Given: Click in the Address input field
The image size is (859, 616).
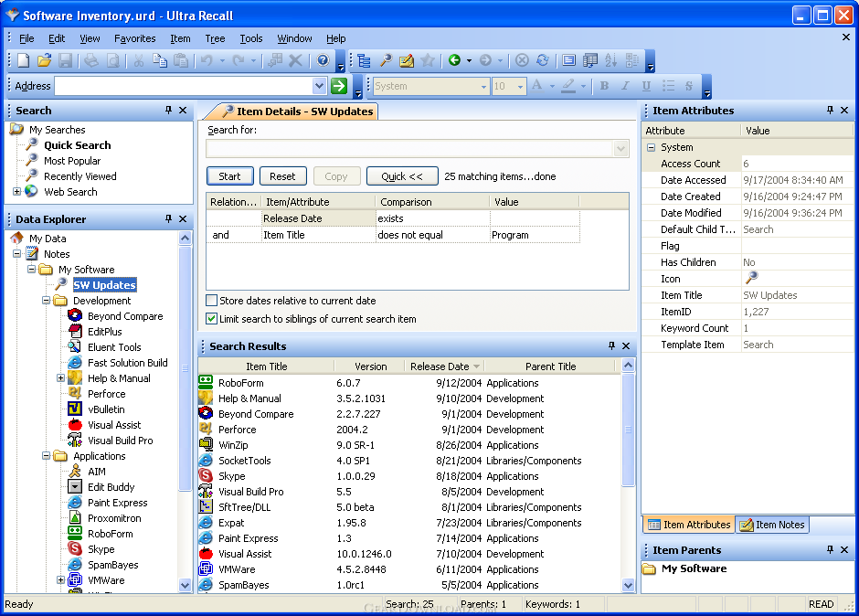Looking at the screenshot, I should [x=184, y=86].
